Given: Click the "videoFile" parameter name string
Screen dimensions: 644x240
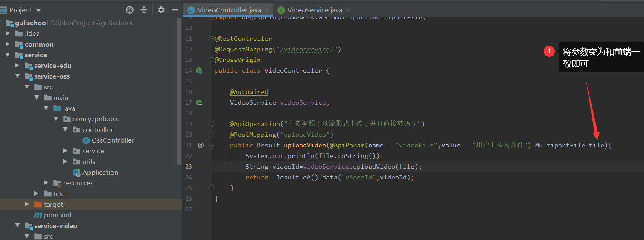Looking at the screenshot, I should pyautogui.click(x=417, y=145).
